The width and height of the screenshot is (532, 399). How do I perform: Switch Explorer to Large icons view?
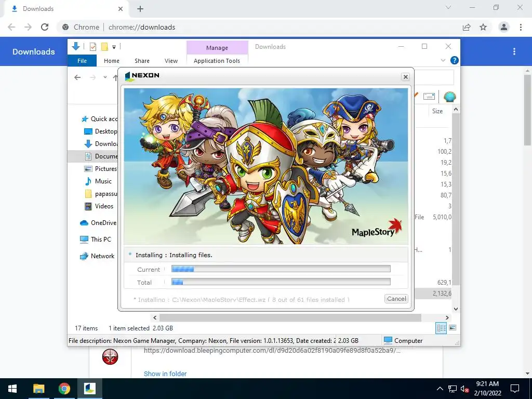click(x=453, y=328)
